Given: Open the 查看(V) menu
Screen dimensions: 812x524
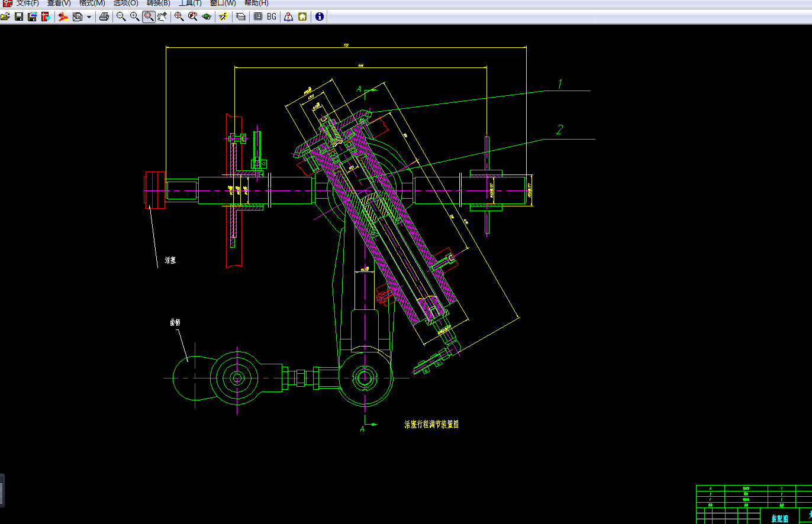Looking at the screenshot, I should pos(59,3).
